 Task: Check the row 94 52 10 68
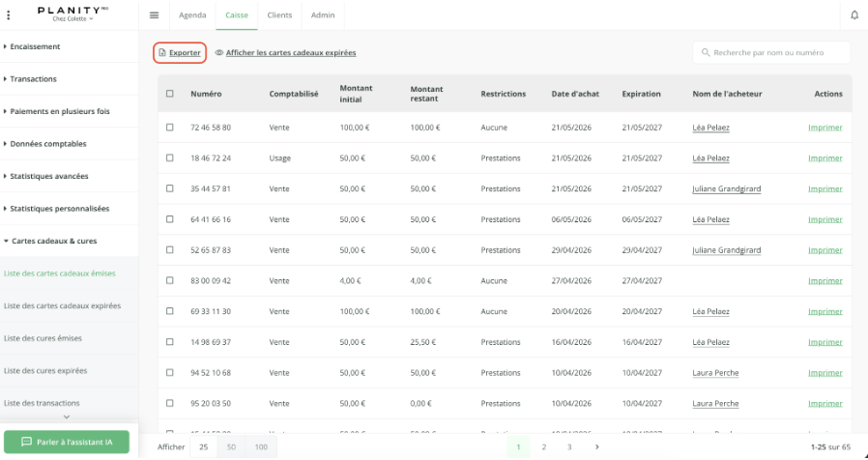tap(170, 372)
